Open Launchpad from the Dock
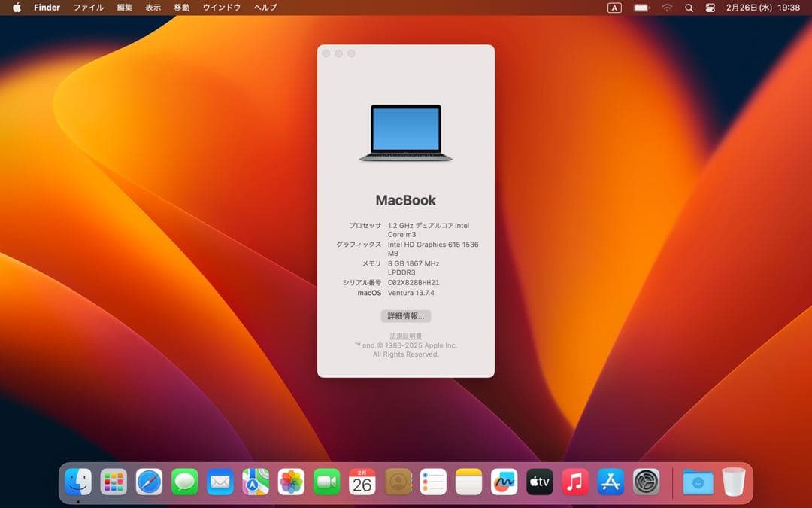Screen dimensions: 812x508 [114, 482]
